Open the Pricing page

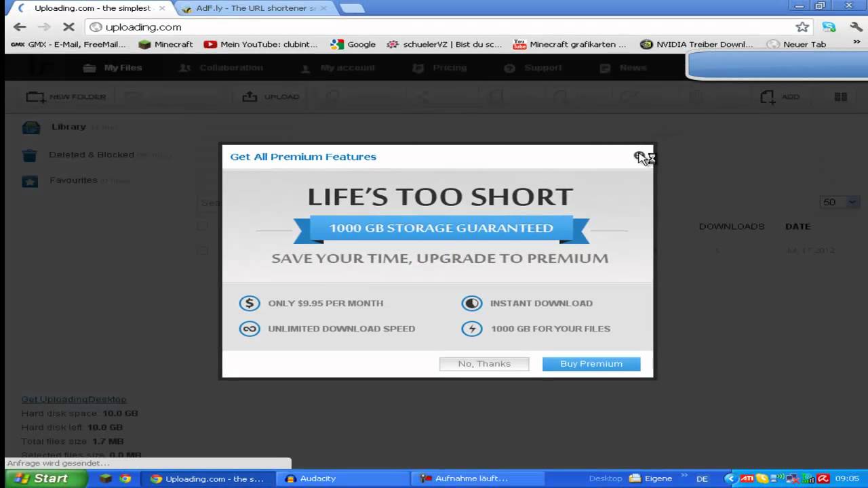(x=440, y=68)
